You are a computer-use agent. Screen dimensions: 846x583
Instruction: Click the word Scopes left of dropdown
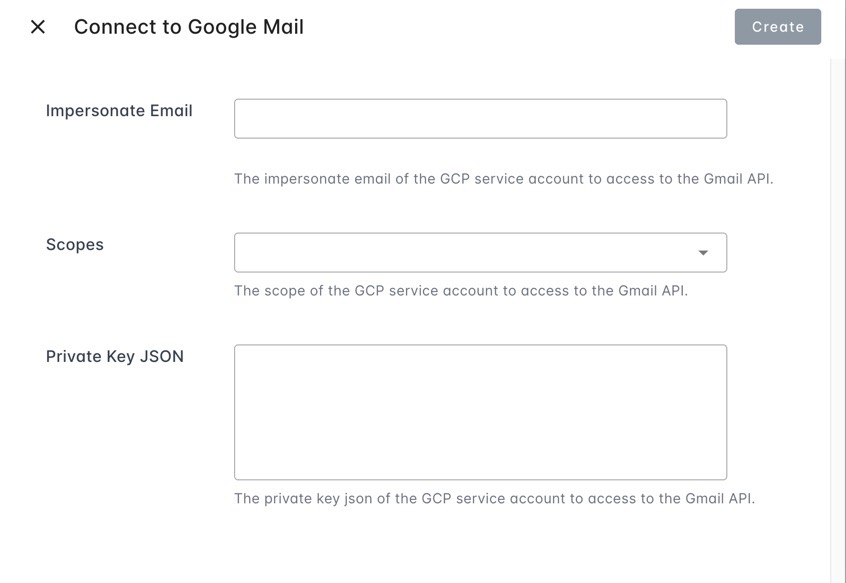[x=75, y=245]
